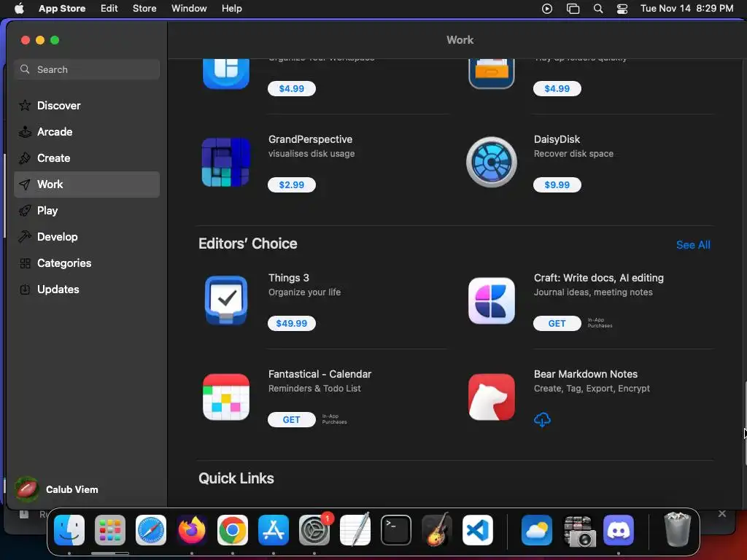See All Editors' Choice apps
This screenshot has width=747, height=560.
(693, 245)
